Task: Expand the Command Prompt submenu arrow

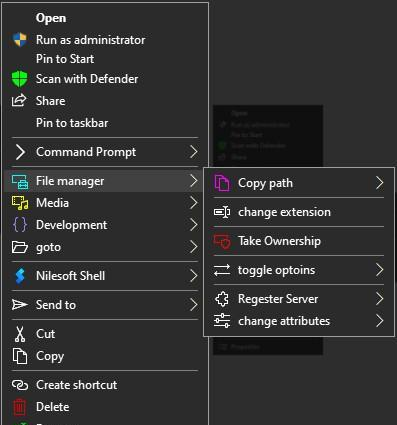Action: pos(194,152)
